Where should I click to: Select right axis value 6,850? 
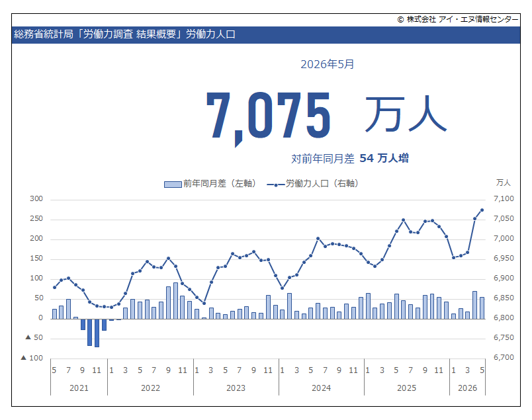pyautogui.click(x=504, y=298)
